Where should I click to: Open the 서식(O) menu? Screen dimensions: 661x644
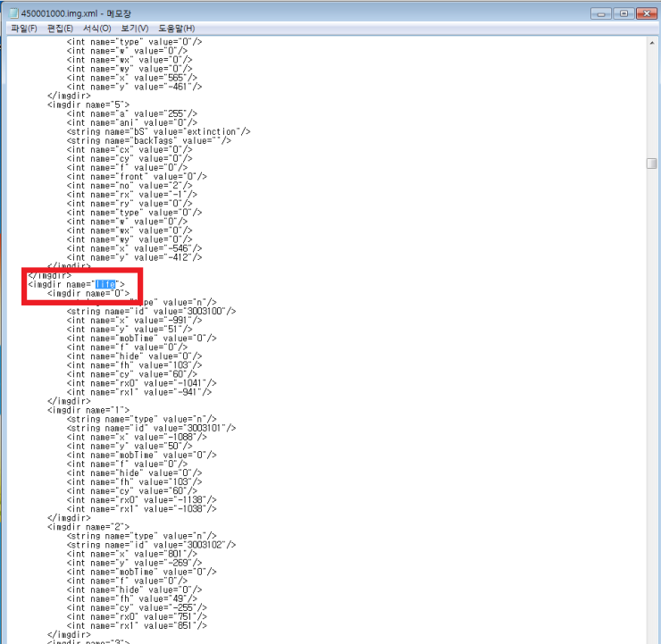97,29
